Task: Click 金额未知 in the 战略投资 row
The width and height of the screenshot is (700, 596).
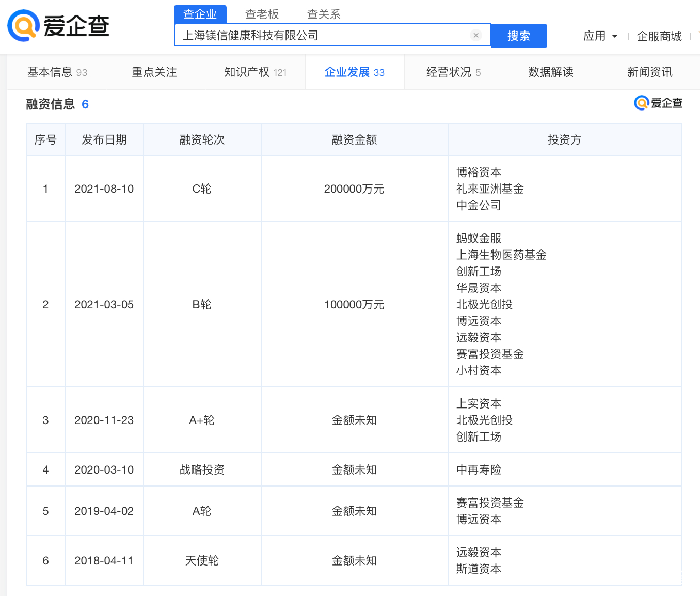Action: tap(354, 470)
